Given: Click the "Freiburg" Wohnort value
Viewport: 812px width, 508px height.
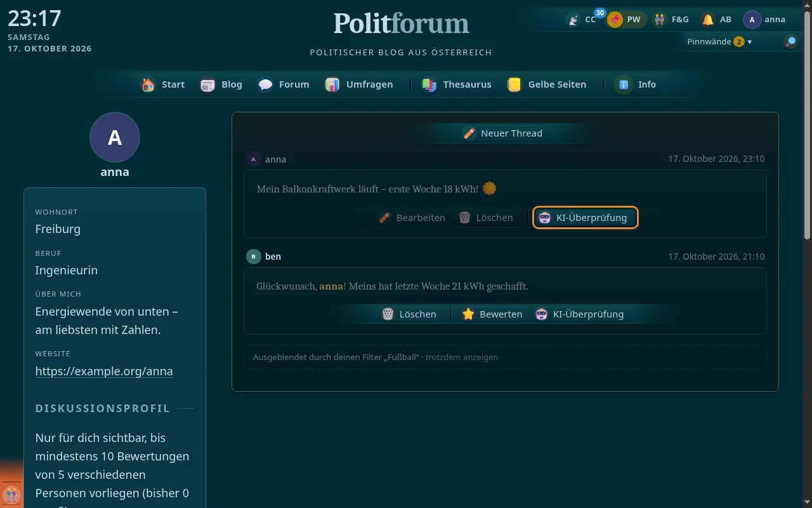Looking at the screenshot, I should coord(58,229).
